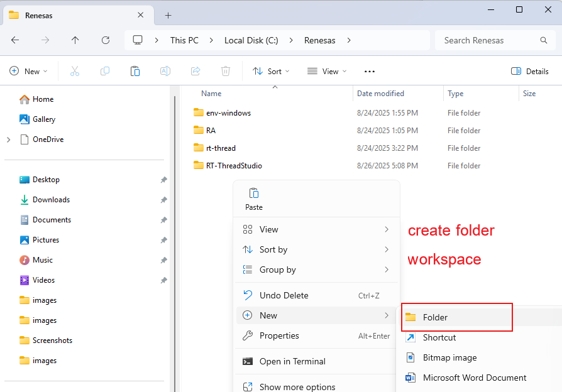Go up one directory level
The width and height of the screenshot is (562, 392).
75,40
